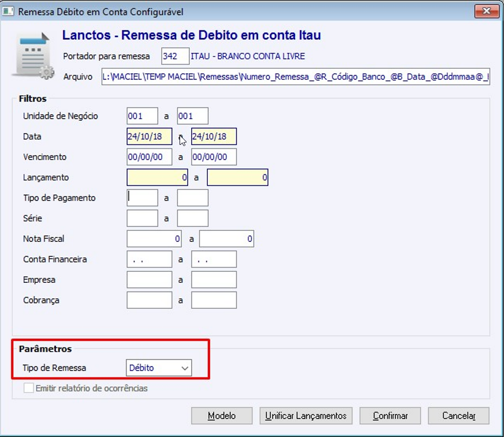Click the Lançamento end number field
The height and width of the screenshot is (437, 504).
(237, 177)
